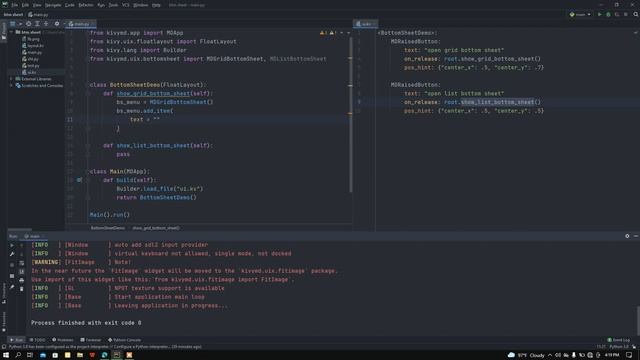Viewport: 640px width, 360px height.
Task: Click the Expand All icon in Project panel
Action: (x=37, y=24)
